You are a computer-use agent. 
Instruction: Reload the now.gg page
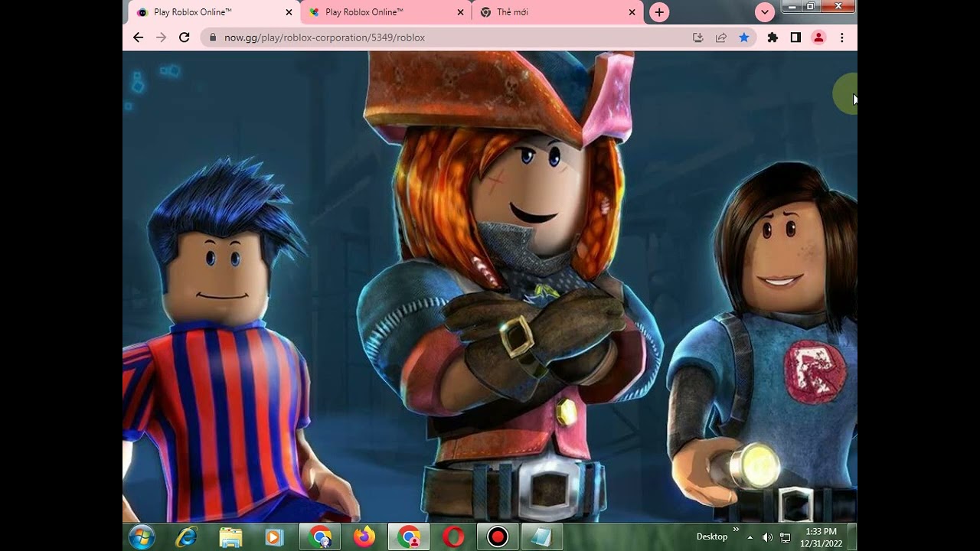click(x=184, y=37)
